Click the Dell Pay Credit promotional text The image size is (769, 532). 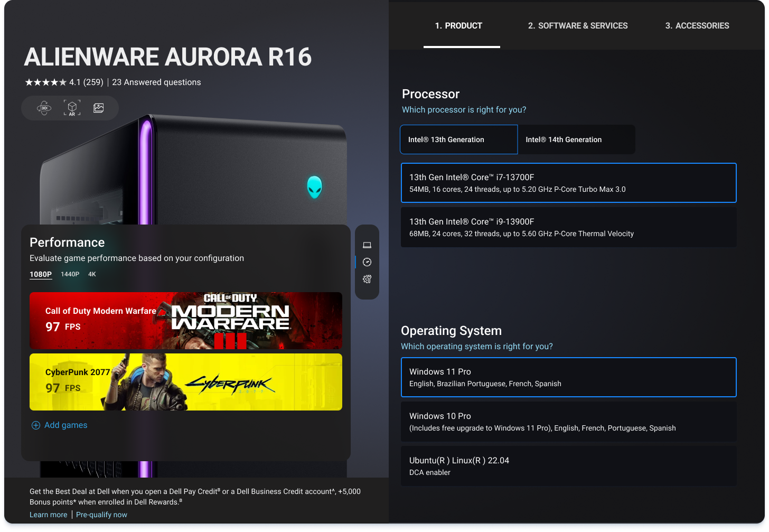195,497
